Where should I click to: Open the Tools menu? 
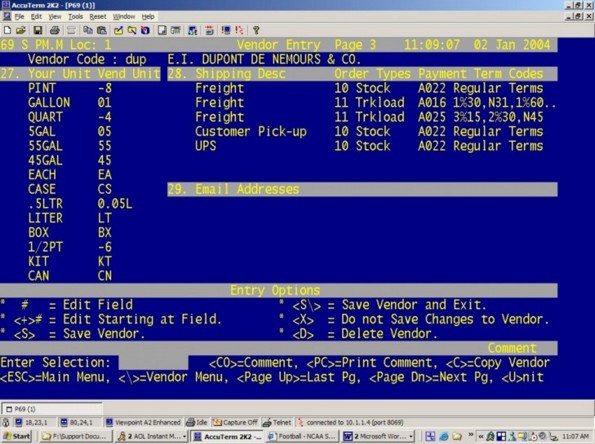[76, 17]
